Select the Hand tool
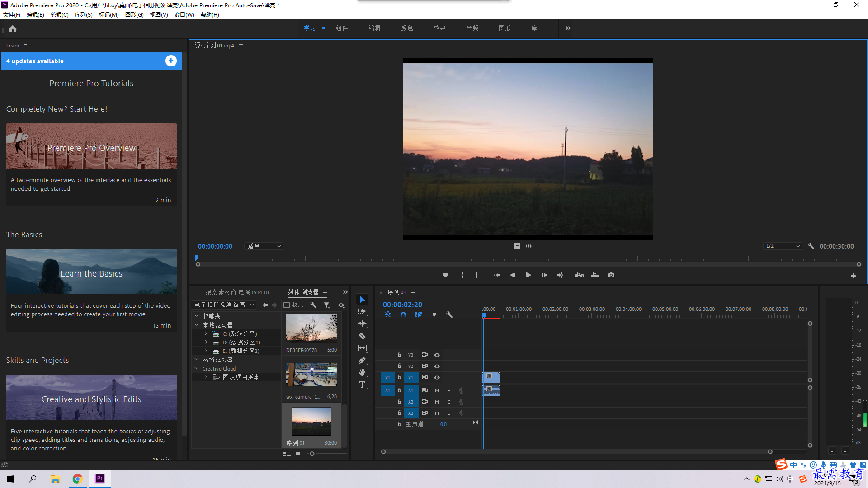The height and width of the screenshot is (488, 868). coord(362,372)
